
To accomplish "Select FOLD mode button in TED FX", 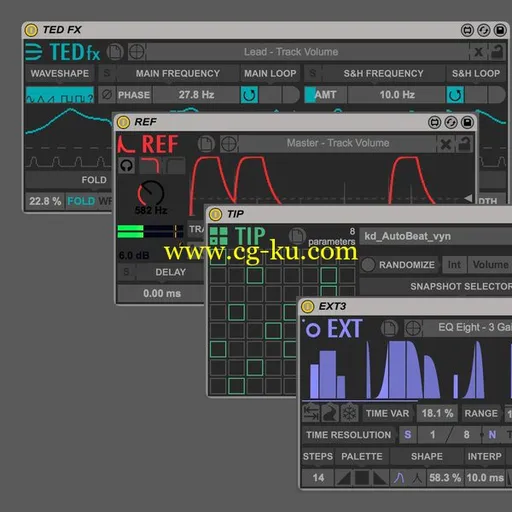I will 81,201.
